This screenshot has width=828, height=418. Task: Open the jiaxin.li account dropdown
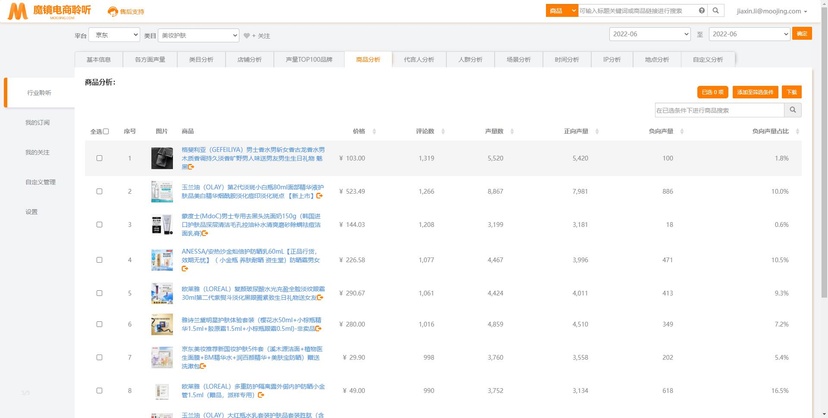772,11
